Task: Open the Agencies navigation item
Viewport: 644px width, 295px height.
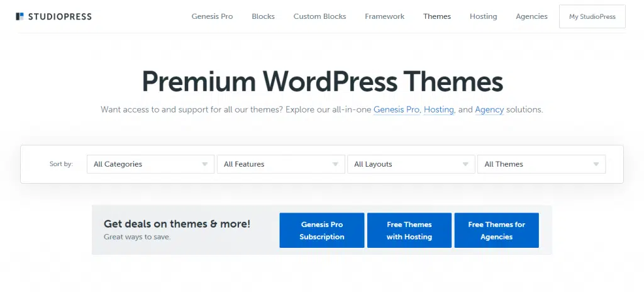Action: click(x=531, y=16)
